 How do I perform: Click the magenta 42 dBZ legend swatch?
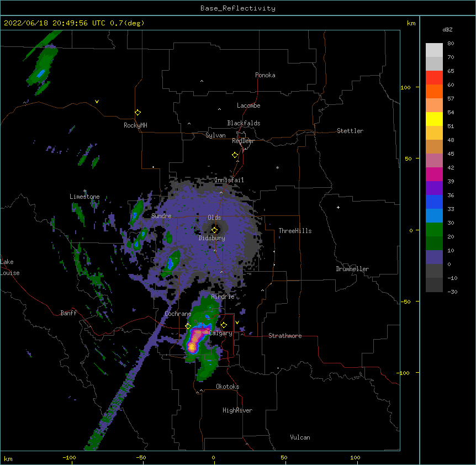coord(434,174)
